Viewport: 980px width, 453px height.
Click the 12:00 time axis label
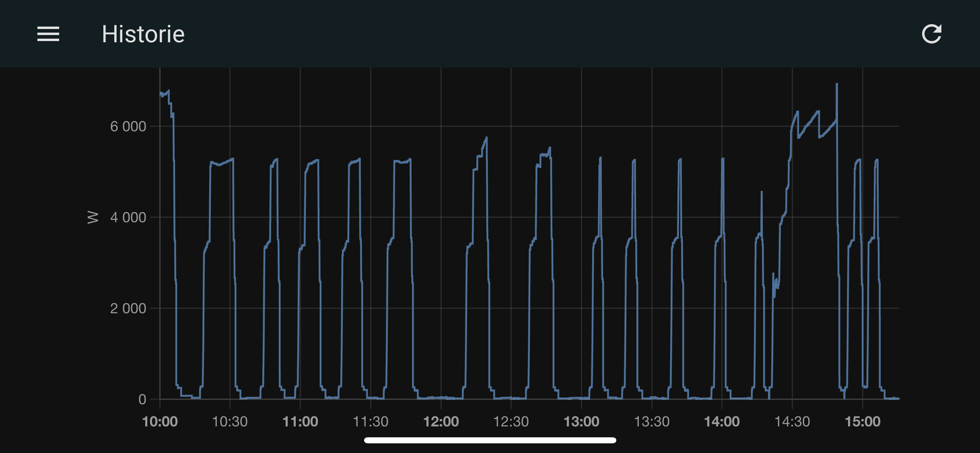coord(441,422)
